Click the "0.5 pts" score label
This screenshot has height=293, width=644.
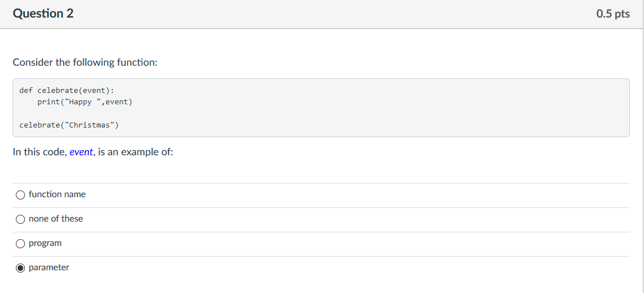click(613, 14)
